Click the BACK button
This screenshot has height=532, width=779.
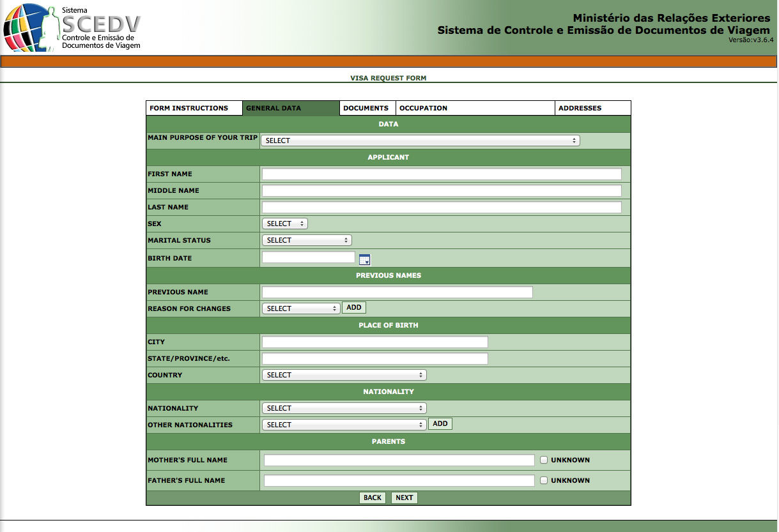point(373,498)
